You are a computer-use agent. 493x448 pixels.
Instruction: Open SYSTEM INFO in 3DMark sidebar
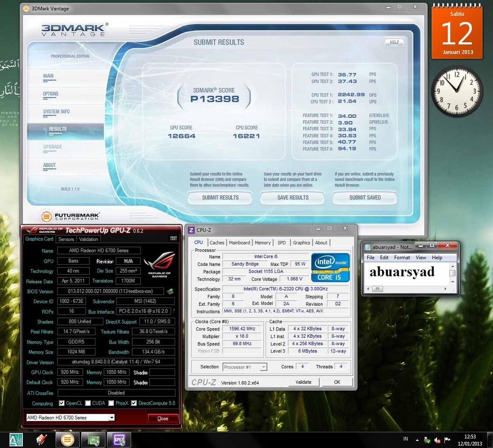56,112
